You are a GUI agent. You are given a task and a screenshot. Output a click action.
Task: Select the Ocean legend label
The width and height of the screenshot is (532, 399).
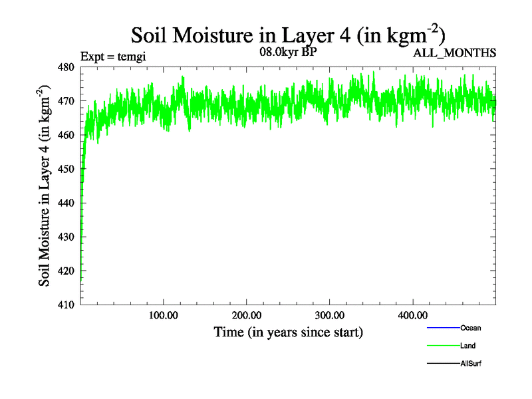pos(470,328)
